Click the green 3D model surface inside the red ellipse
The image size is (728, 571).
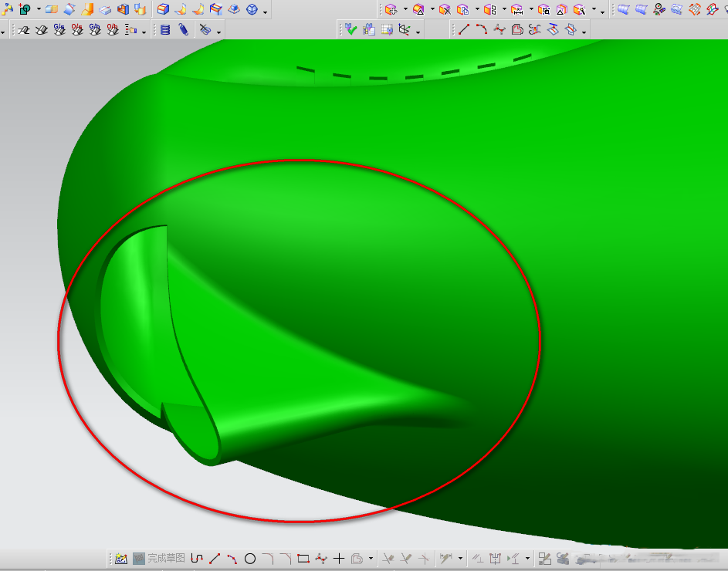[x=347, y=309]
